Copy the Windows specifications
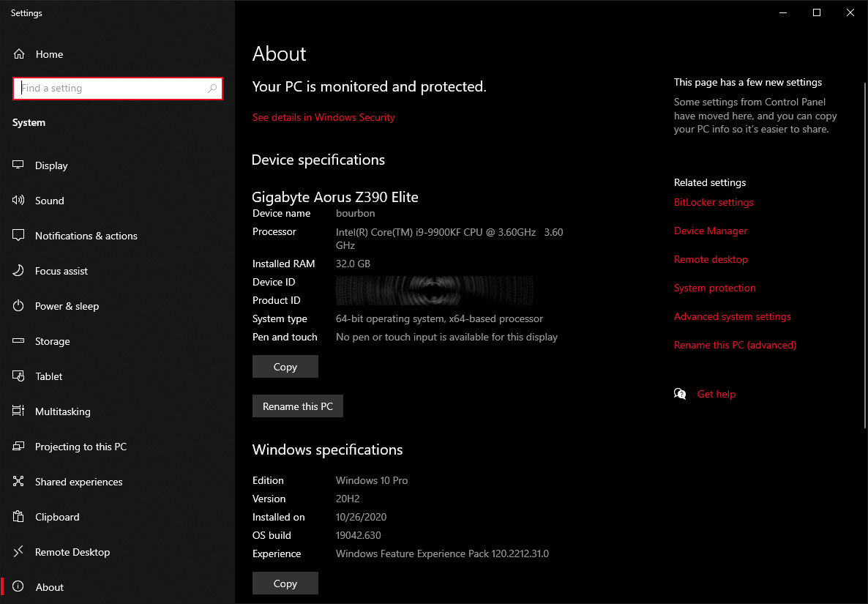The width and height of the screenshot is (868, 604). coord(285,583)
